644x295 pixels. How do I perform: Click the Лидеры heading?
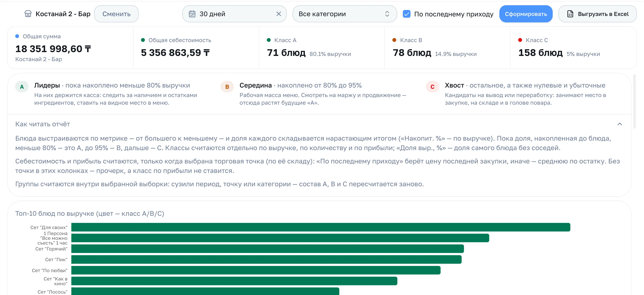coord(47,85)
